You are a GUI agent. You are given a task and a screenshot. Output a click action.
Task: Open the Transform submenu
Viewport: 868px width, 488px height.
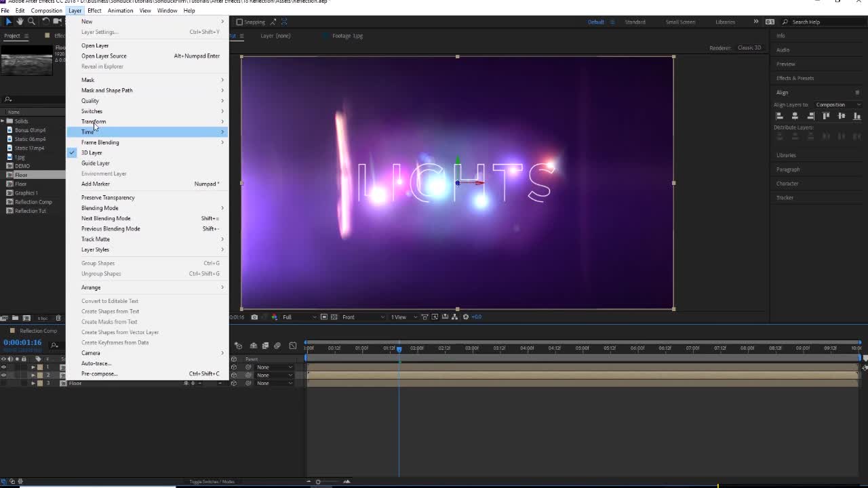click(x=147, y=121)
